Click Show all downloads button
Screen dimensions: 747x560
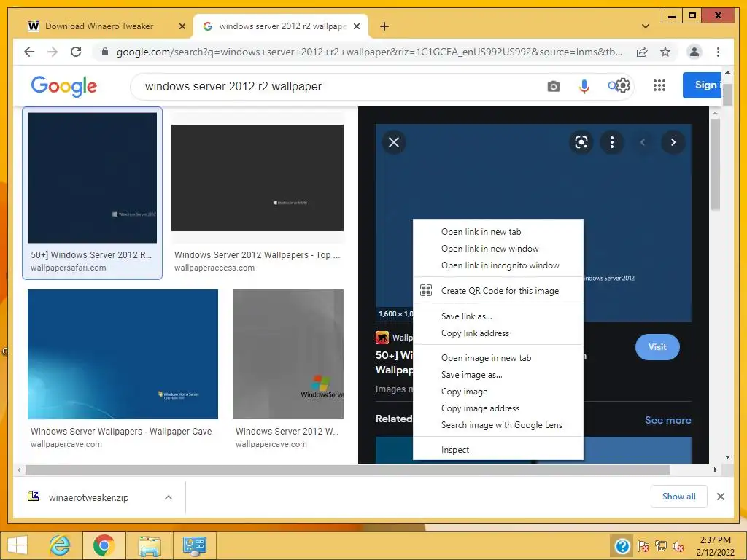[x=679, y=497]
